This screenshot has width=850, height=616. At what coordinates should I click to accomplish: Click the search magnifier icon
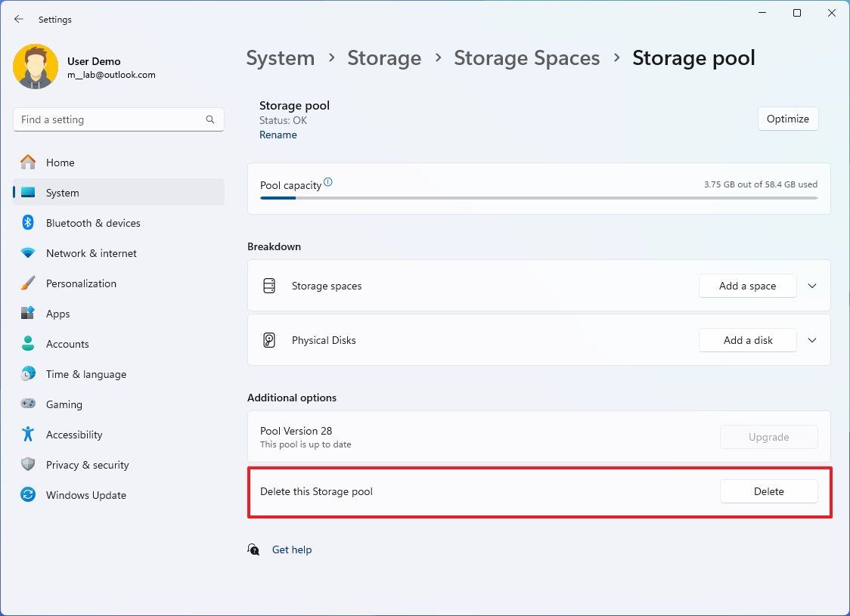(210, 119)
